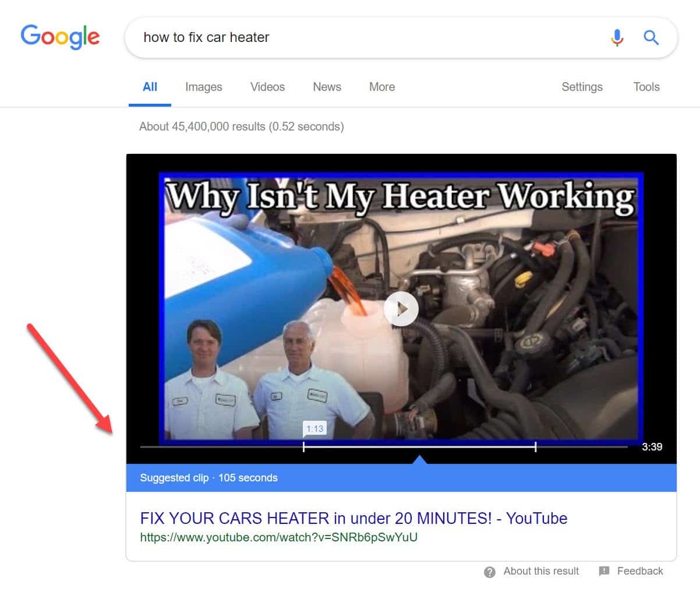Start voice search with microphone icon
This screenshot has width=700, height=595.
click(617, 38)
